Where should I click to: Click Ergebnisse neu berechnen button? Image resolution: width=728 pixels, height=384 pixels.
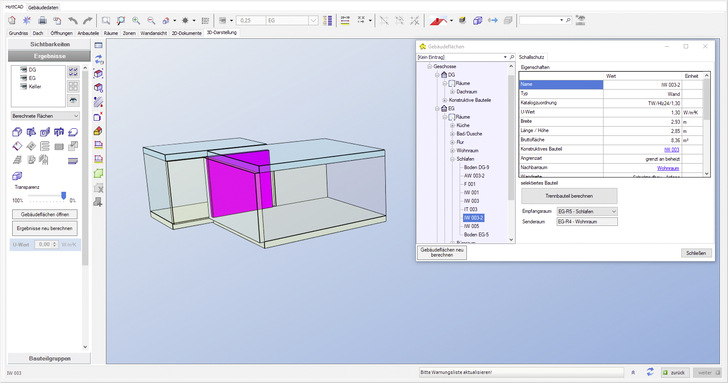click(45, 228)
